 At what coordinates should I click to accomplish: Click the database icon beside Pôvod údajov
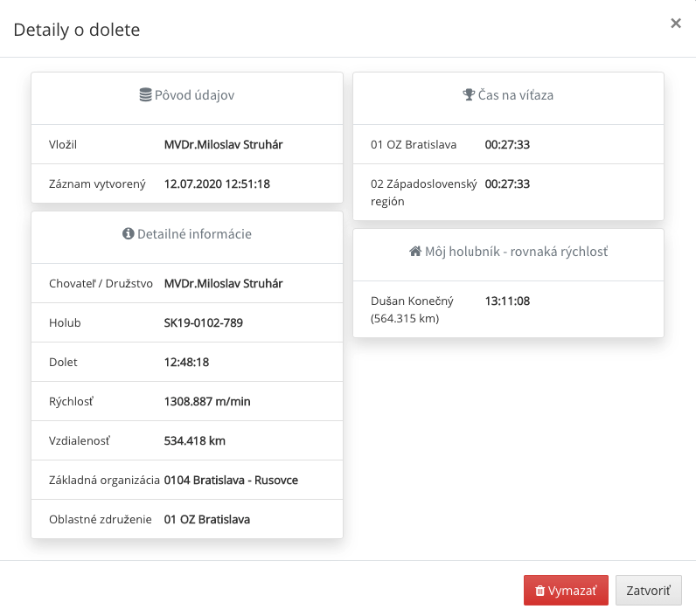click(x=145, y=95)
